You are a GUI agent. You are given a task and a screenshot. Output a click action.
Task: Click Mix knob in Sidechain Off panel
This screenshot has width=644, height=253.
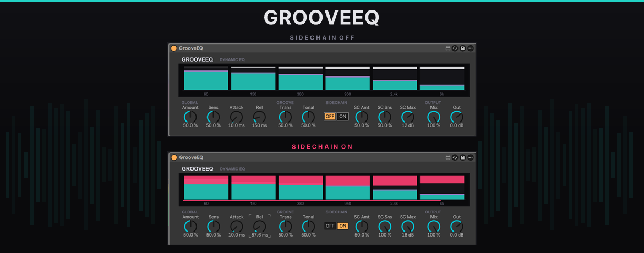coord(434,117)
